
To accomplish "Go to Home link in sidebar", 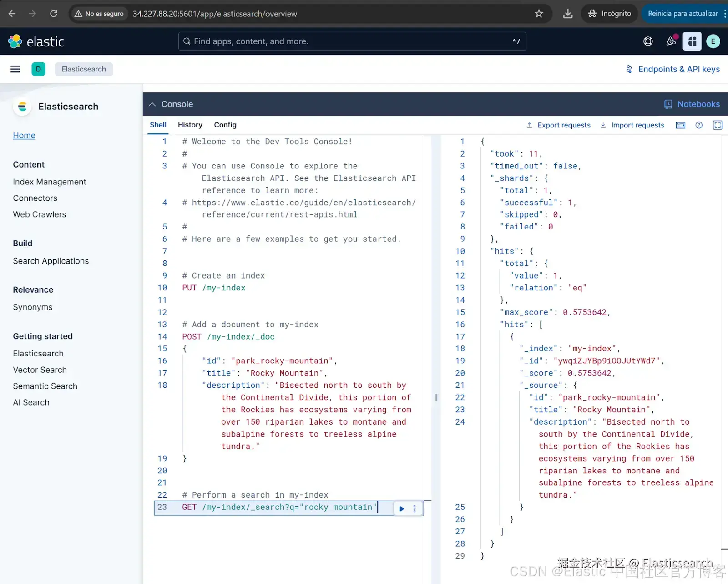I will pyautogui.click(x=24, y=135).
